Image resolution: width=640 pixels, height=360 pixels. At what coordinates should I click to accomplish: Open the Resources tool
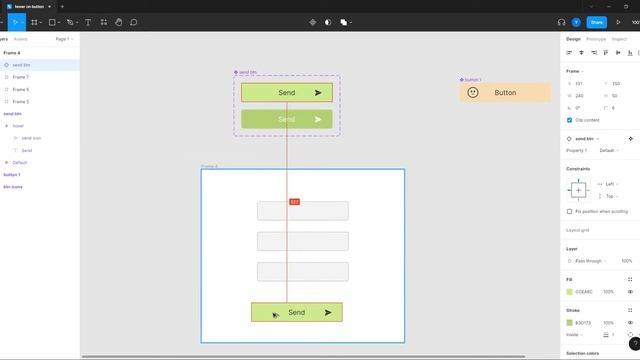click(x=104, y=22)
